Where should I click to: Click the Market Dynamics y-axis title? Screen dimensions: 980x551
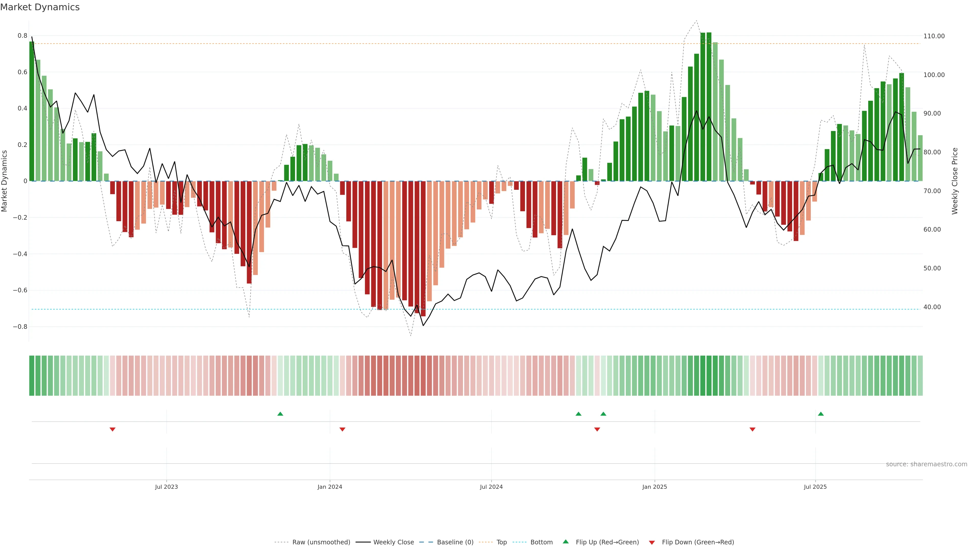point(5,181)
